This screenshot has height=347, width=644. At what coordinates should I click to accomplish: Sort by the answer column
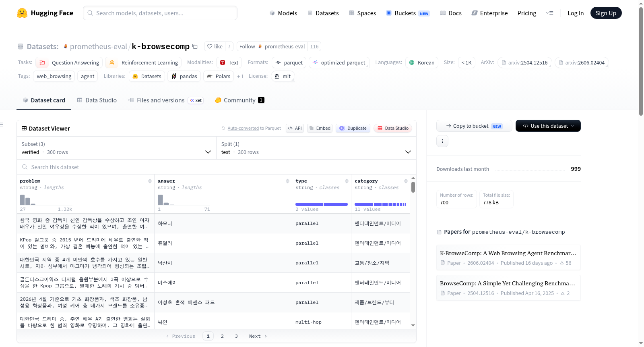[x=287, y=181]
